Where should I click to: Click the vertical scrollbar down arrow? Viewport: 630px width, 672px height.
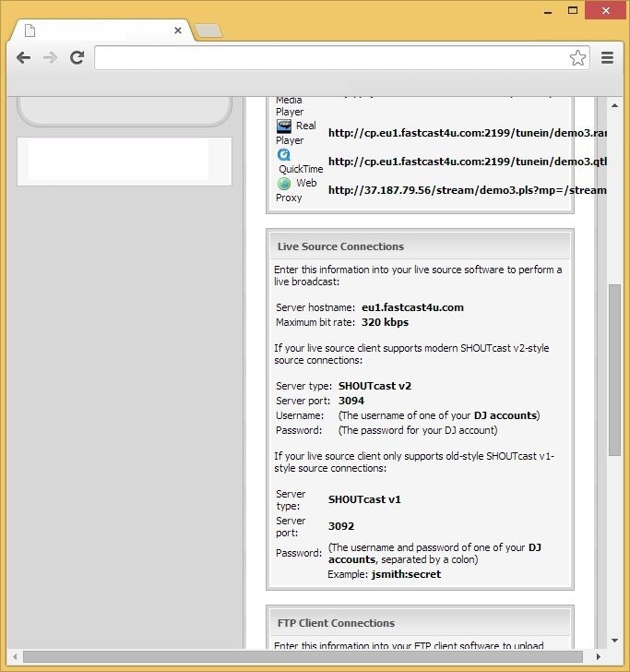[x=614, y=641]
